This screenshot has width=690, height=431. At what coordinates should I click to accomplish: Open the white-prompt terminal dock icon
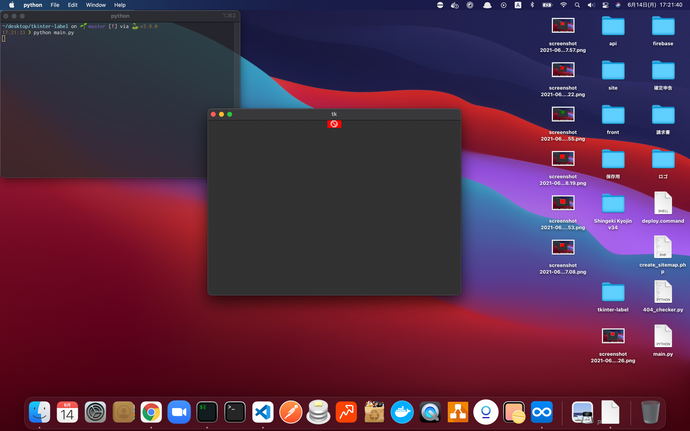pos(235,413)
